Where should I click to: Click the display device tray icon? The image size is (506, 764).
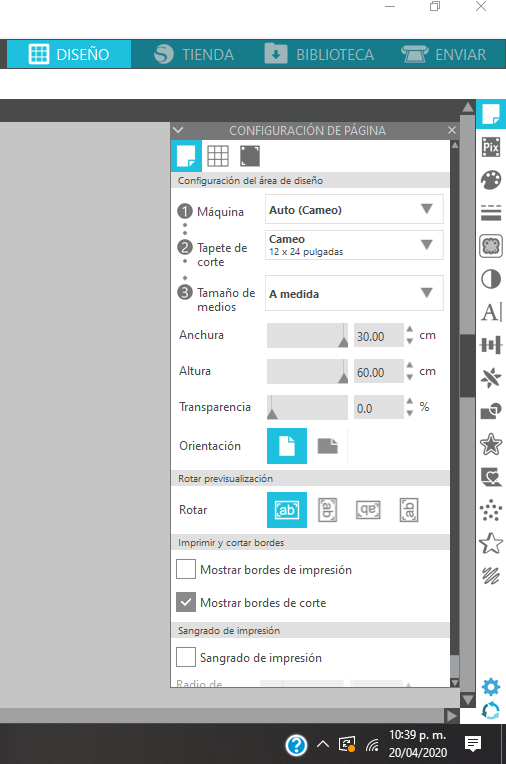click(347, 745)
